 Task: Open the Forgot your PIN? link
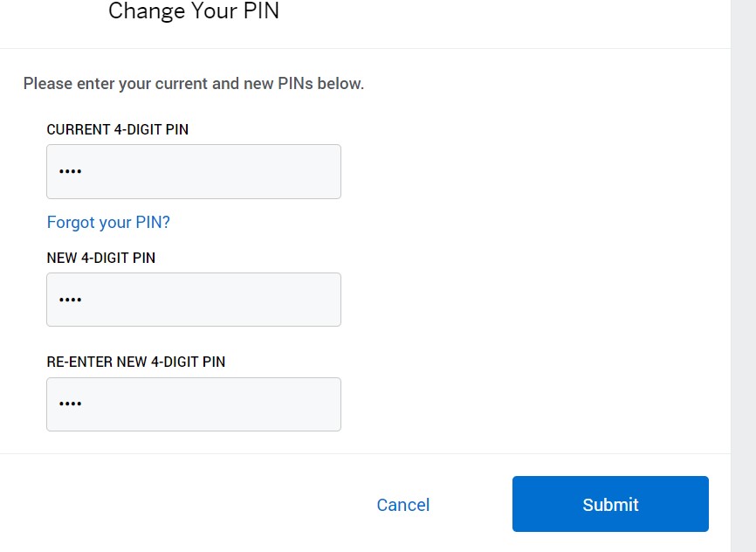108,222
